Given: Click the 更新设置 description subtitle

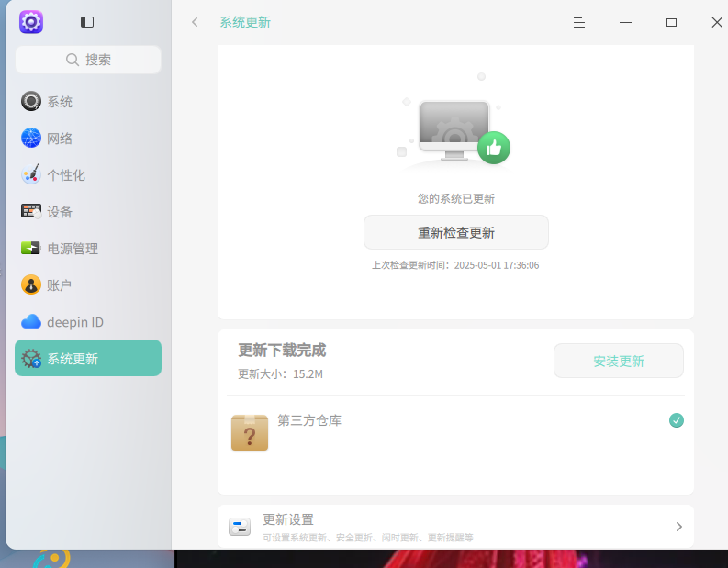Looking at the screenshot, I should [x=368, y=538].
